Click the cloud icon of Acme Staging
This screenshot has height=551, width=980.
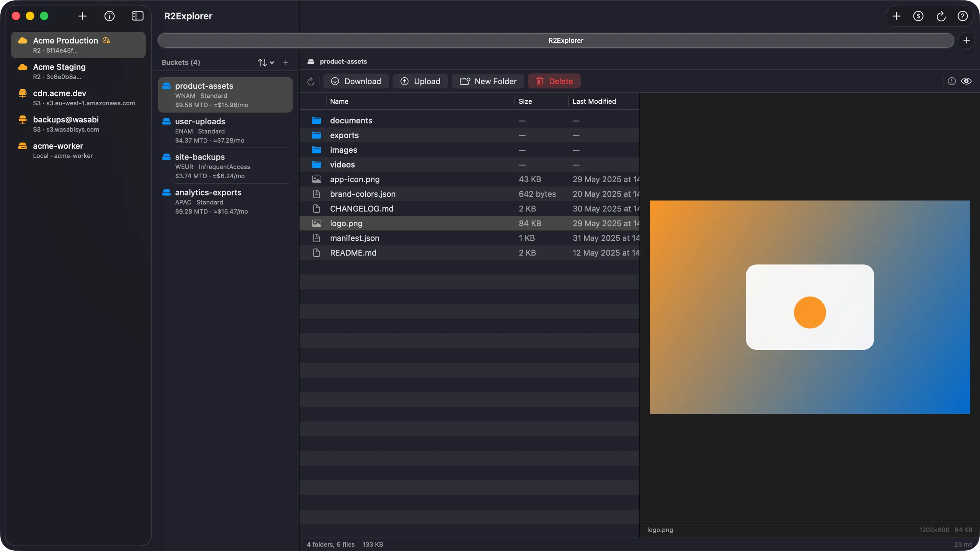pyautogui.click(x=23, y=67)
